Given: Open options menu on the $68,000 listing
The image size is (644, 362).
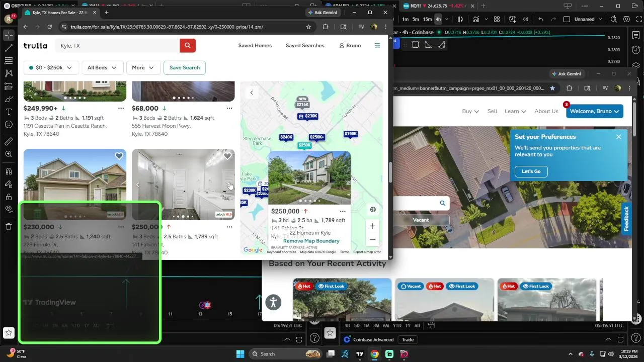Looking at the screenshot, I should [229, 108].
